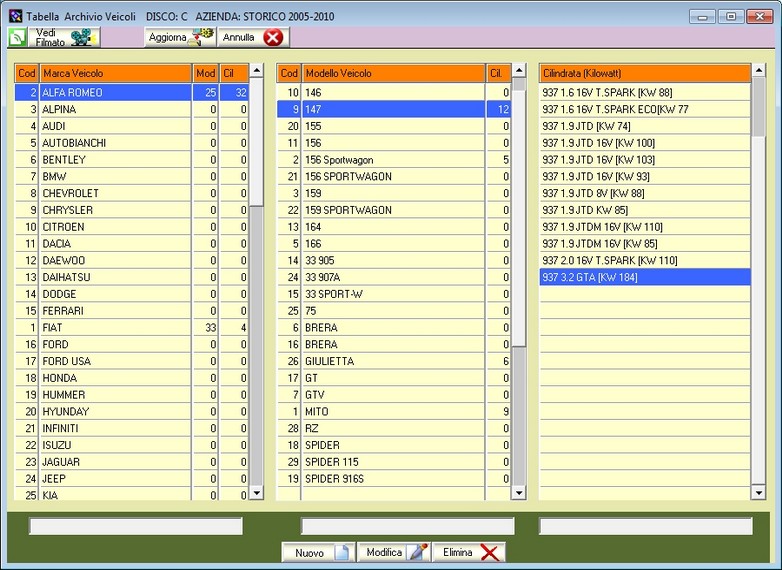Click up arrow of the Cilindrata list scrollbar
782x570 pixels.
tap(759, 70)
